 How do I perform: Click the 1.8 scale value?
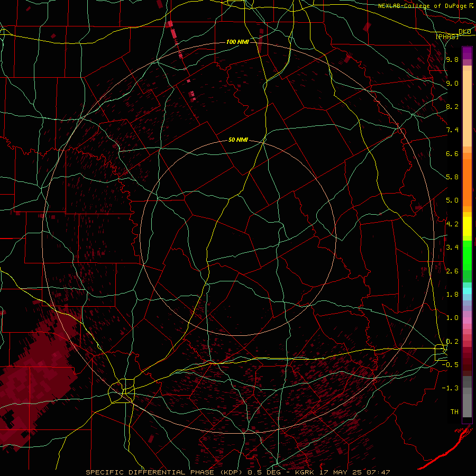[x=452, y=295]
